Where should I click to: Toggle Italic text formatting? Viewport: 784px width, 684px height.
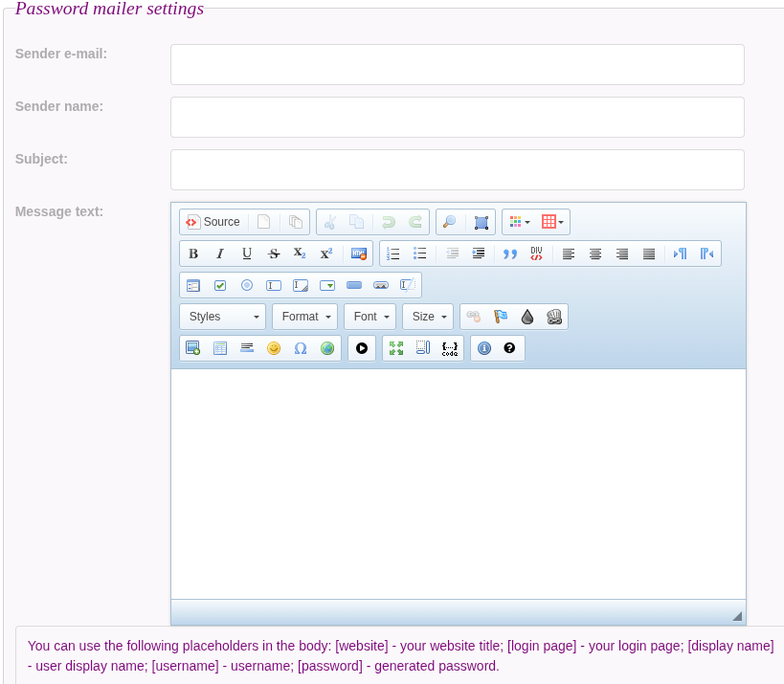[x=220, y=254]
